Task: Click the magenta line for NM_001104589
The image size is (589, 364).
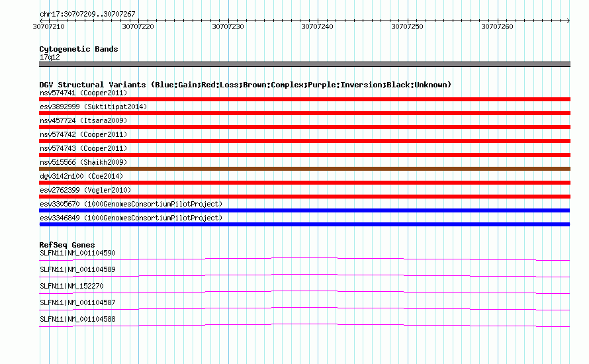Action: [x=304, y=275]
